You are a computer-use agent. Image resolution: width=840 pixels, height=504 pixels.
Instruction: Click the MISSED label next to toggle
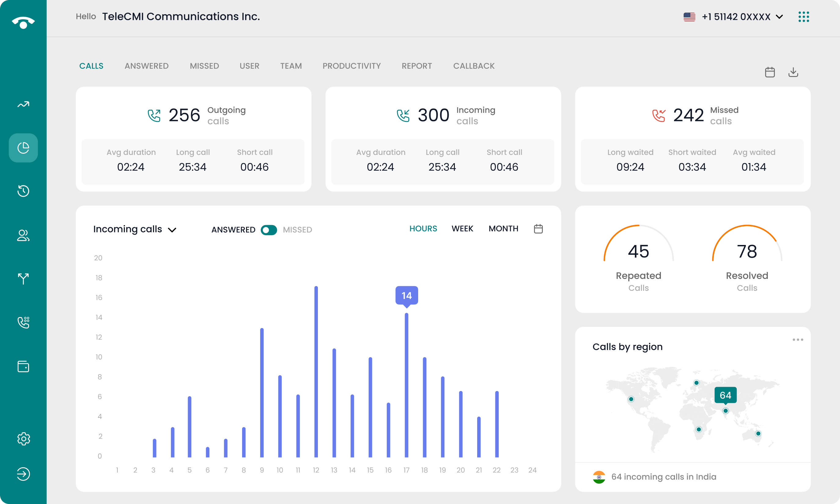coord(297,230)
